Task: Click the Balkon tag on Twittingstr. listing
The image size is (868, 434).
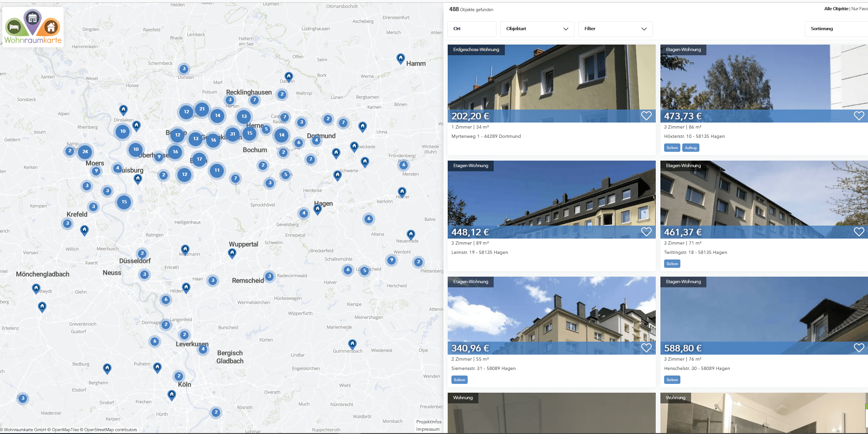Action: (672, 264)
